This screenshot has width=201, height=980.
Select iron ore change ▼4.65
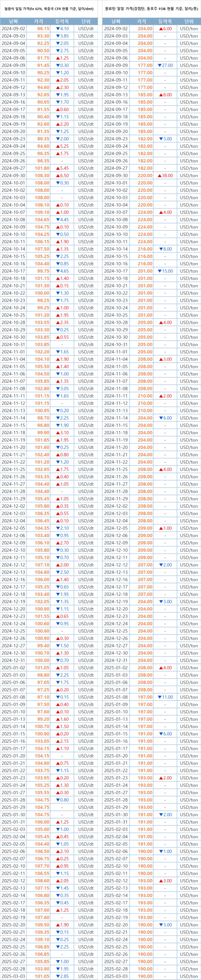[x=62, y=271]
